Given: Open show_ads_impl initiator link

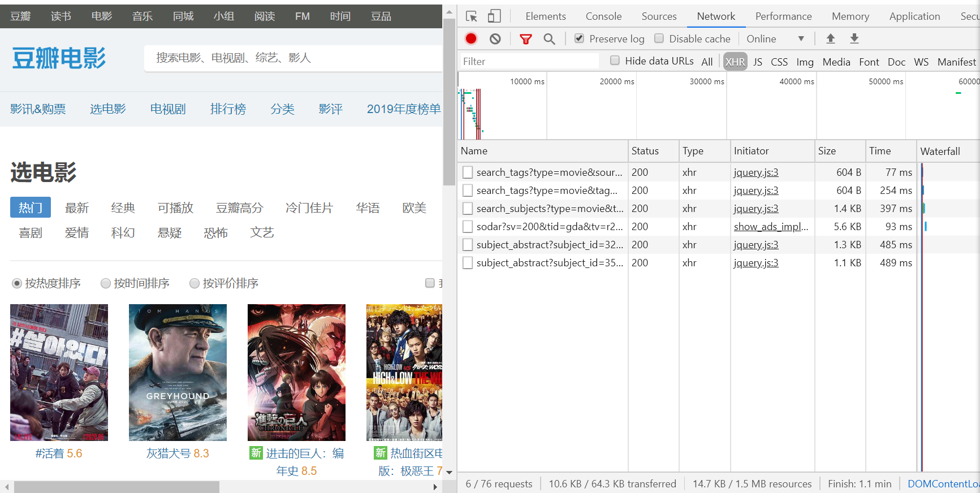Looking at the screenshot, I should click(x=771, y=227).
